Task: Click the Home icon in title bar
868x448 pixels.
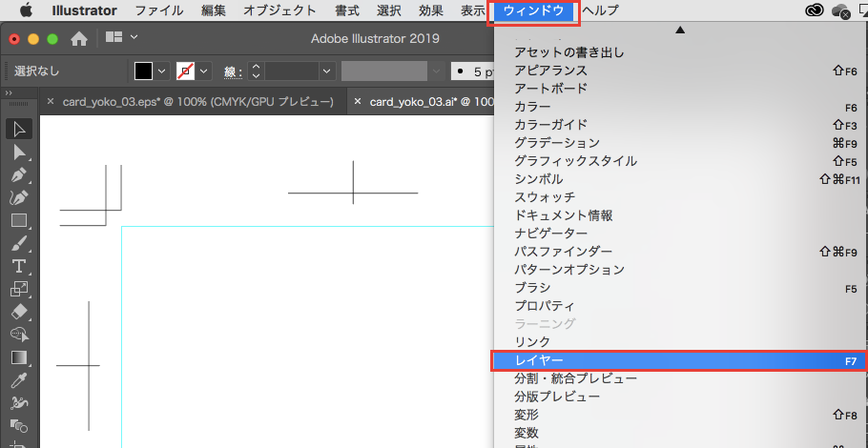Action: [x=80, y=39]
